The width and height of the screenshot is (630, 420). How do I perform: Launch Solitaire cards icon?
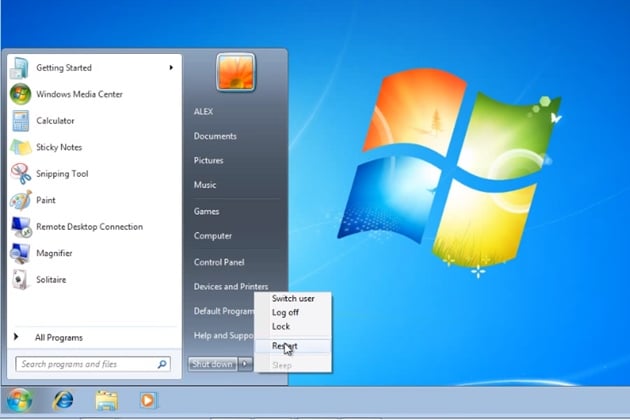(x=20, y=280)
